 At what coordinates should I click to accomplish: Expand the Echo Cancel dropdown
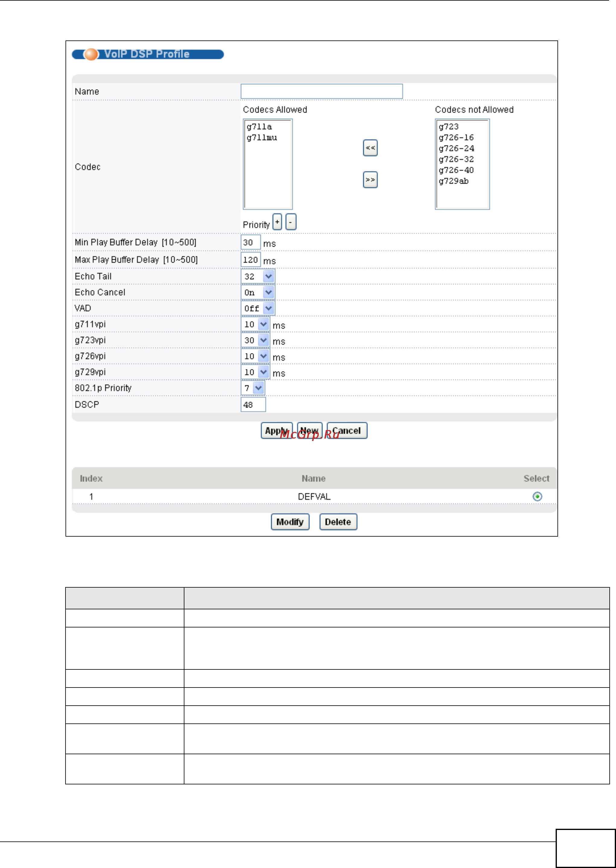[269, 292]
